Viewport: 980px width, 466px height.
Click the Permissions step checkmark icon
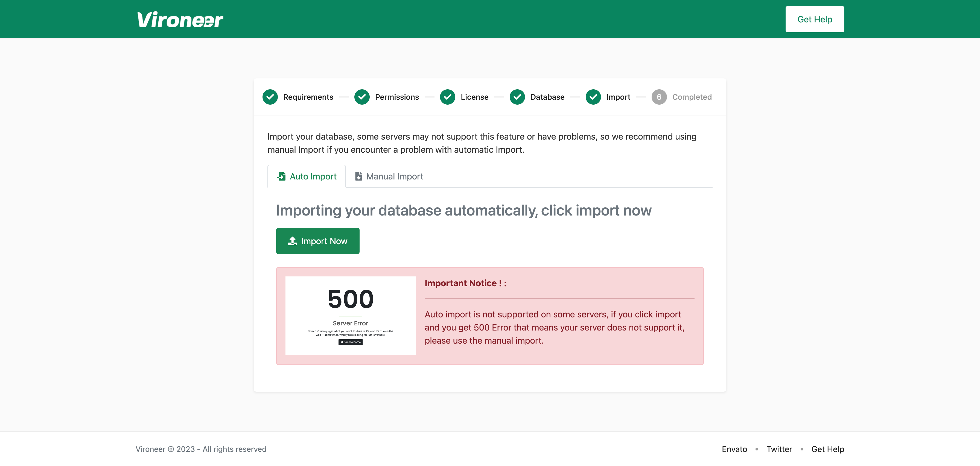pyautogui.click(x=362, y=97)
